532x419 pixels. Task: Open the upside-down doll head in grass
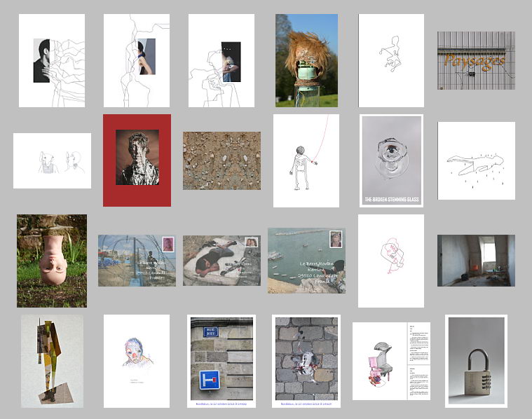point(52,261)
